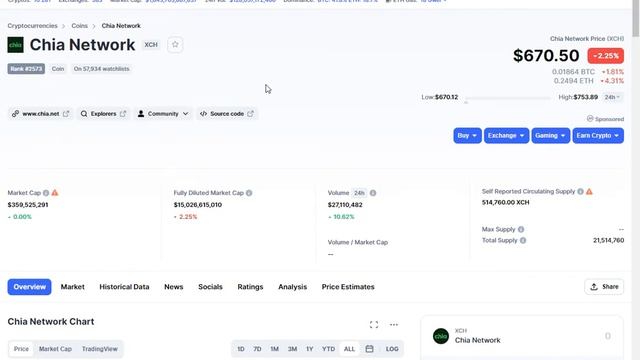Switch to the Socials tab
Screen dimensions: 640x360
tap(210, 287)
